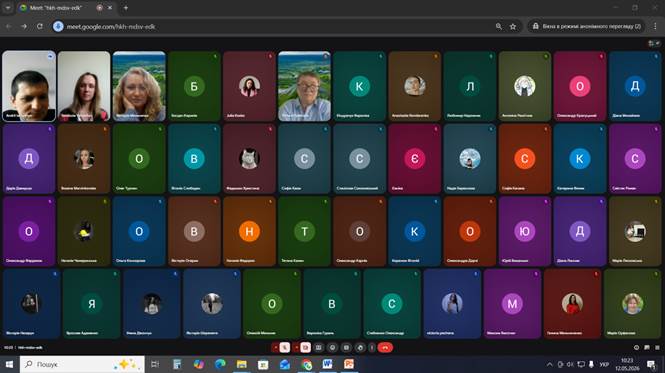The height and width of the screenshot is (373, 665).
Task: Launch Copilot from the taskbar
Action: pyautogui.click(x=198, y=364)
